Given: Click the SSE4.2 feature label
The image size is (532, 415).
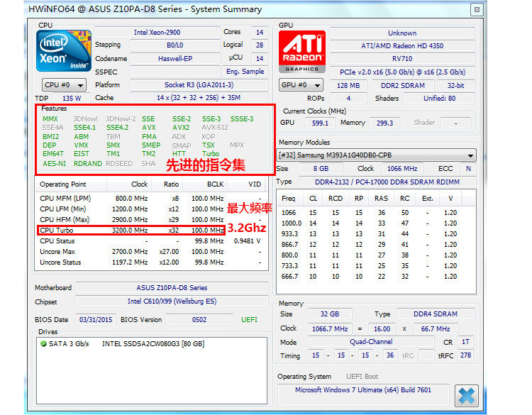Looking at the screenshot, I should pos(117,128).
